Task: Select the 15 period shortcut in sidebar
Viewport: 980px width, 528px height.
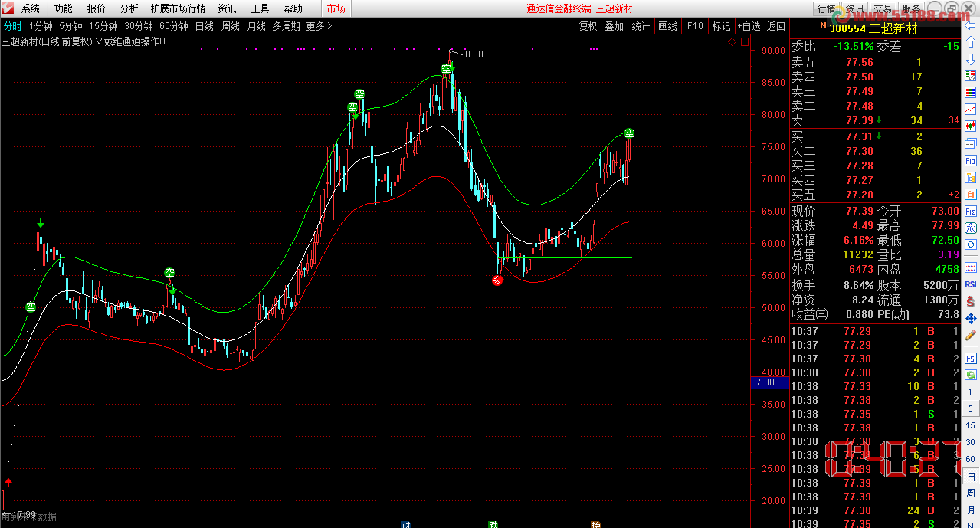Action: tap(971, 425)
